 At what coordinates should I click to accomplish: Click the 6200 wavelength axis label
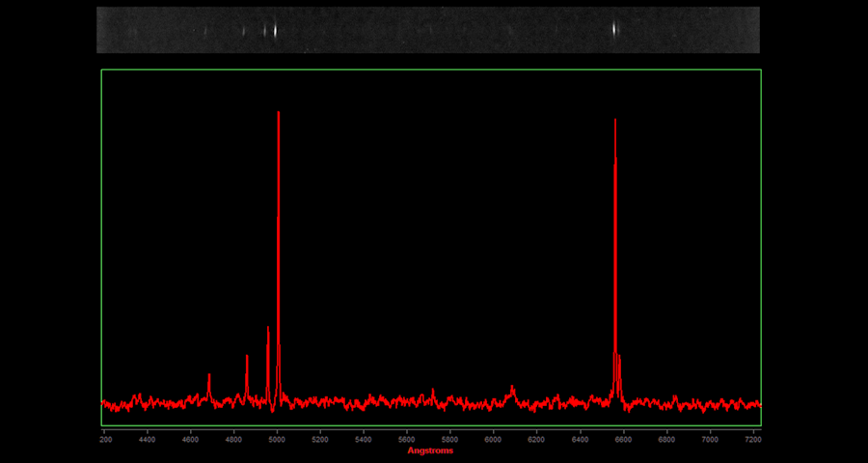[536, 439]
